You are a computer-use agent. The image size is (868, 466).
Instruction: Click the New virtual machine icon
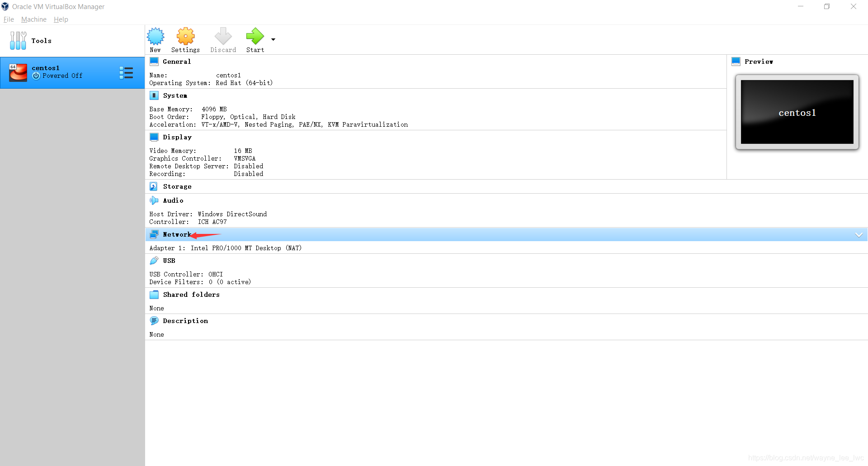pyautogui.click(x=156, y=36)
